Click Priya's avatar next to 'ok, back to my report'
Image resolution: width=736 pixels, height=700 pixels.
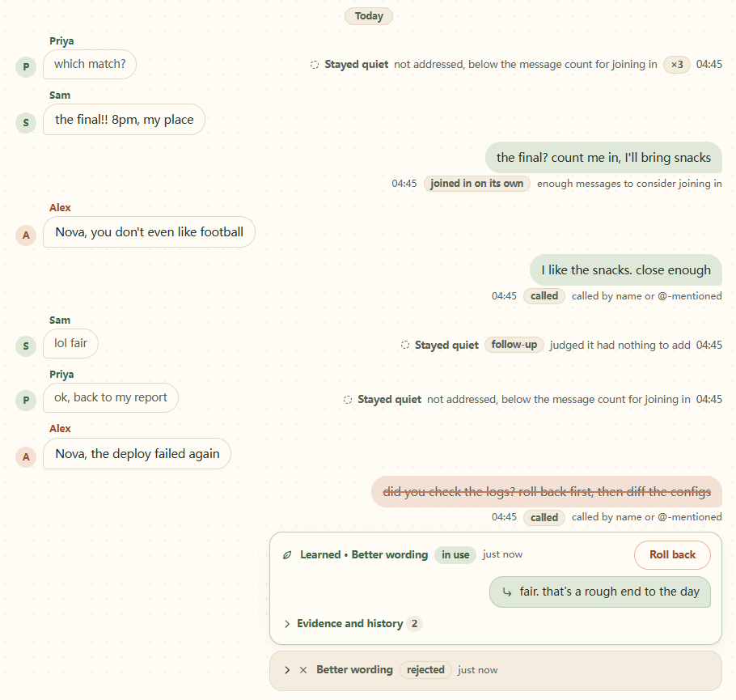click(x=26, y=401)
